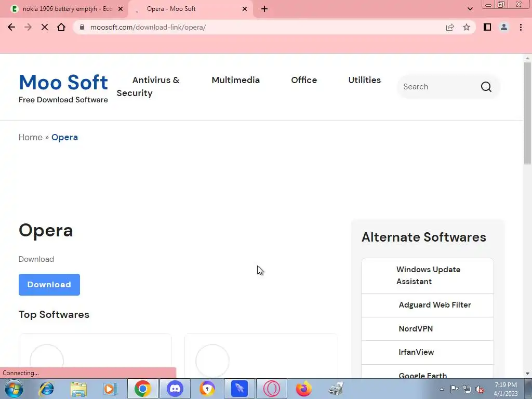Screen dimensions: 532x399
Task: Click the blue Download button
Action: point(49,284)
